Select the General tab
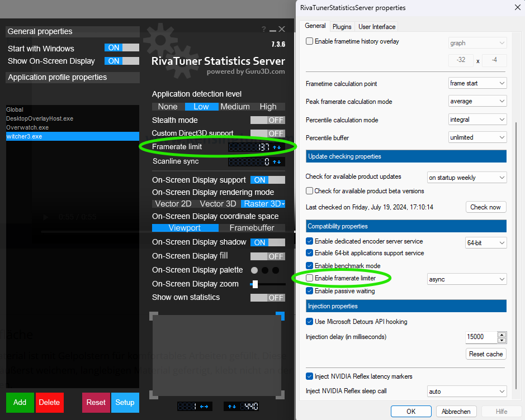525x420 pixels. coord(315,26)
